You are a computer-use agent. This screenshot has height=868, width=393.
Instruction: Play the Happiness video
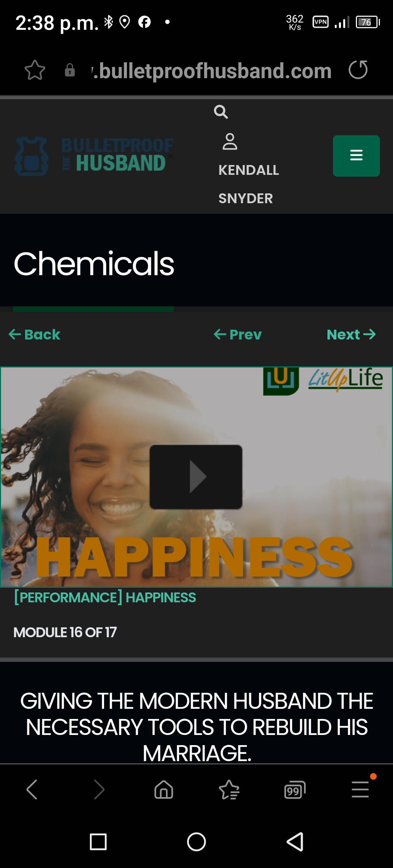coord(196,477)
